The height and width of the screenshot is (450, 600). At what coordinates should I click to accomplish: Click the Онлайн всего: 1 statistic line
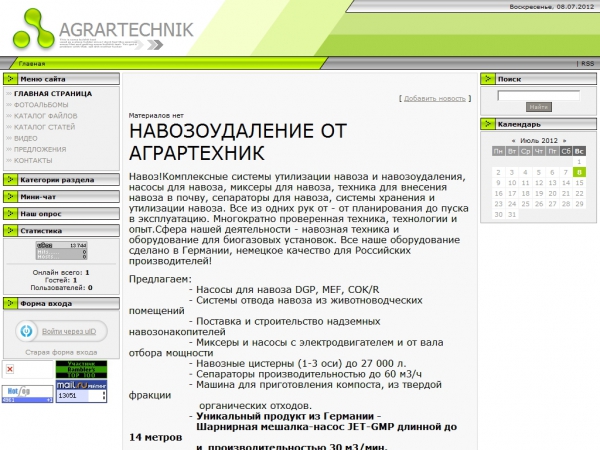point(61,272)
